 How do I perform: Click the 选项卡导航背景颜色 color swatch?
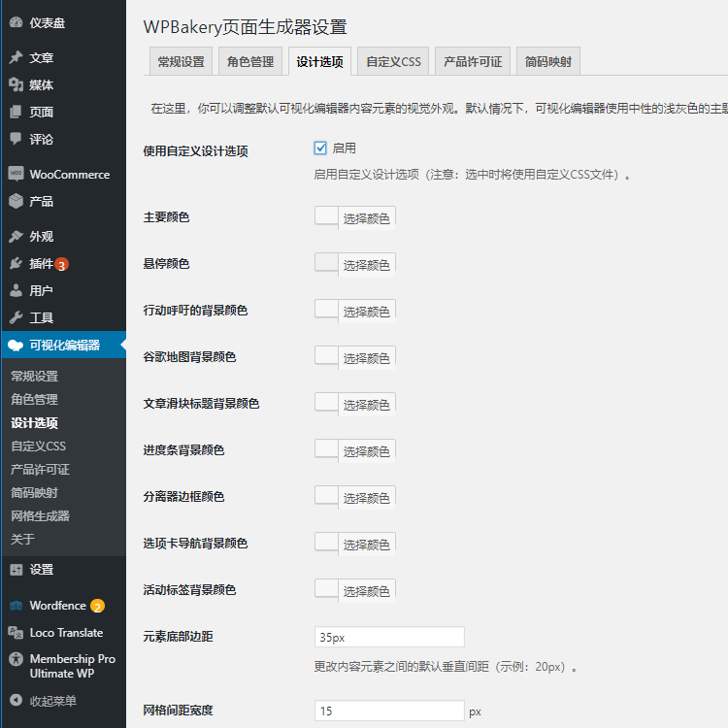click(326, 542)
